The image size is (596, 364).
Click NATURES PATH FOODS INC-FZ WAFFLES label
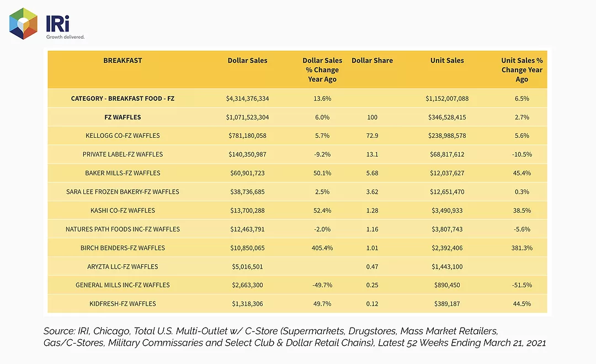(123, 229)
